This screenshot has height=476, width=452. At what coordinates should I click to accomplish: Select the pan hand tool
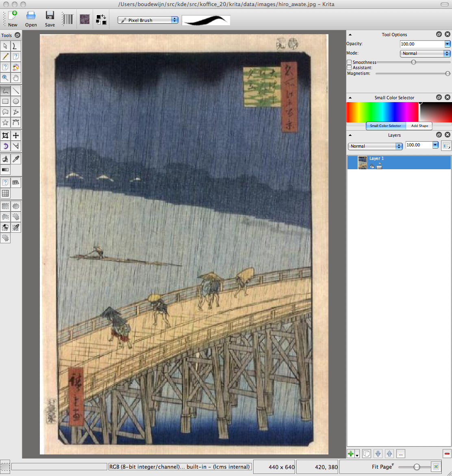click(x=15, y=78)
